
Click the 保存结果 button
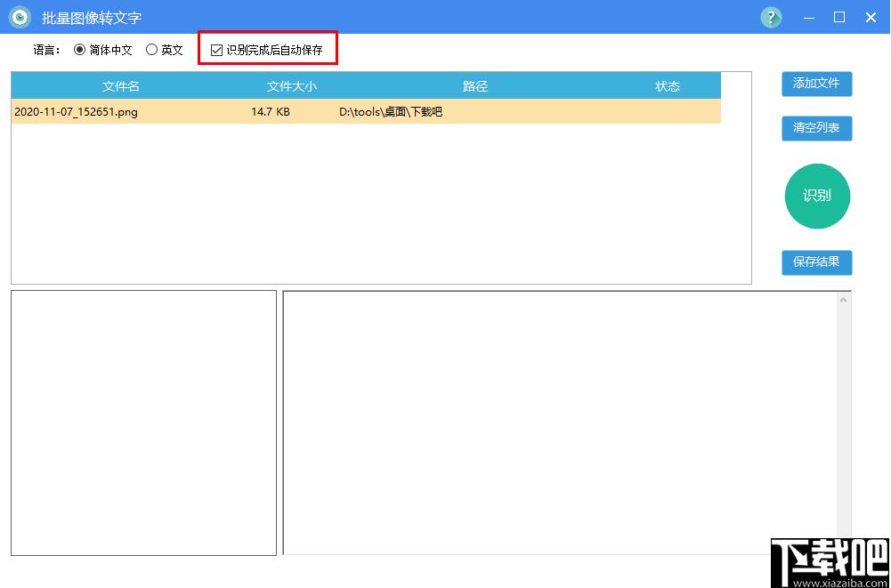coord(816,262)
